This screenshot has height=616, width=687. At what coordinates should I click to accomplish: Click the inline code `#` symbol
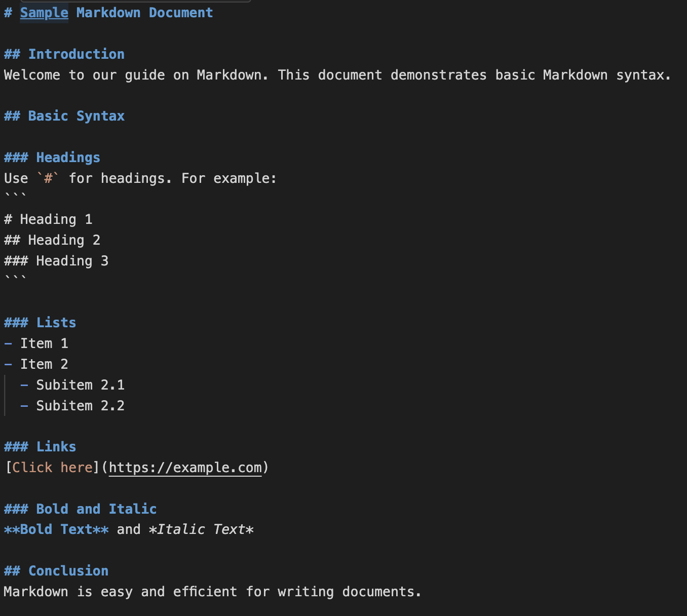(x=48, y=178)
